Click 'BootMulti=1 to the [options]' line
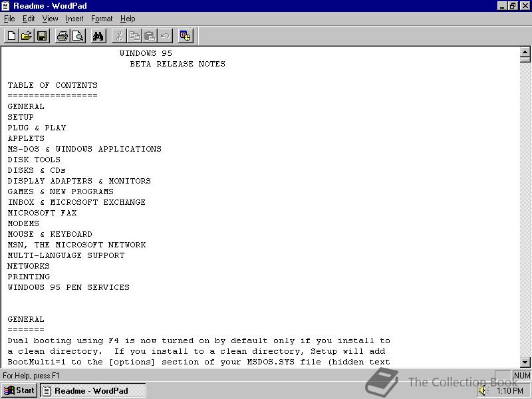 pyautogui.click(x=199, y=362)
